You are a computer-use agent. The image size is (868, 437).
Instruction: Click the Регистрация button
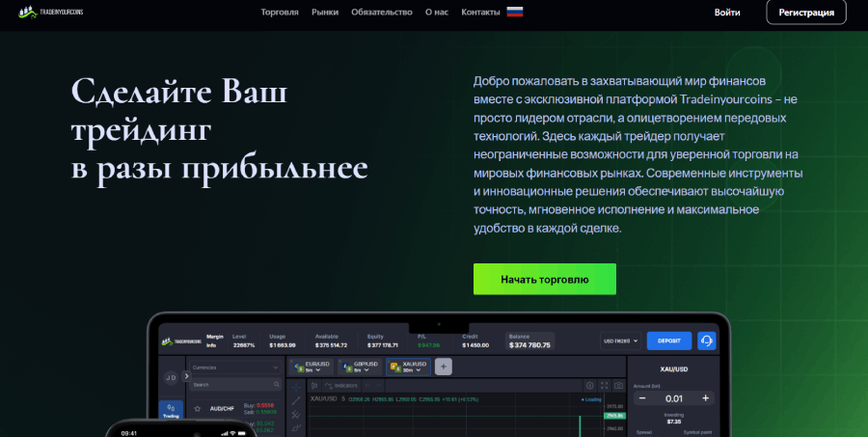[x=806, y=13]
